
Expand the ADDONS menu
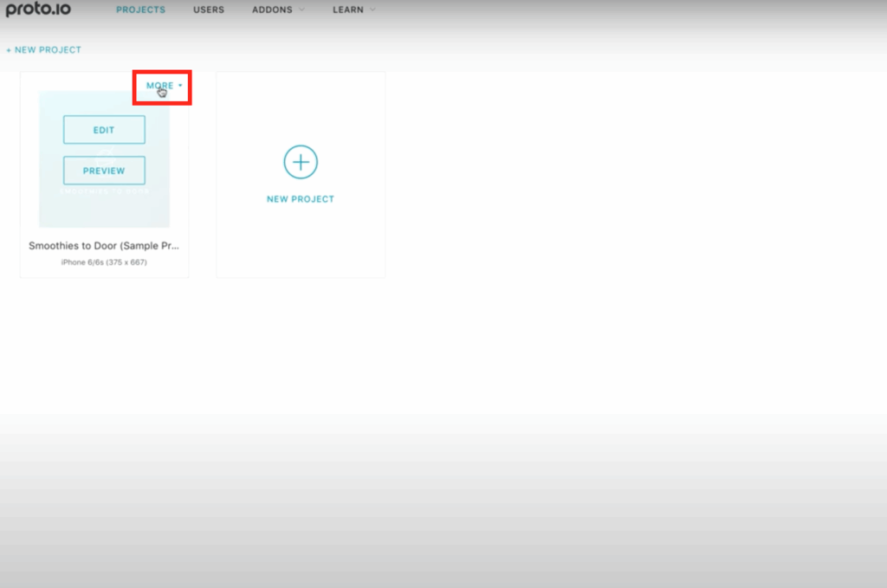272,10
